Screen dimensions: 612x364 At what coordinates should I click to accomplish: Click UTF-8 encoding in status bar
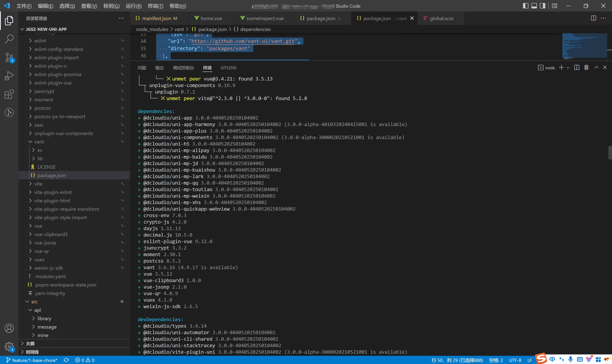point(515,360)
